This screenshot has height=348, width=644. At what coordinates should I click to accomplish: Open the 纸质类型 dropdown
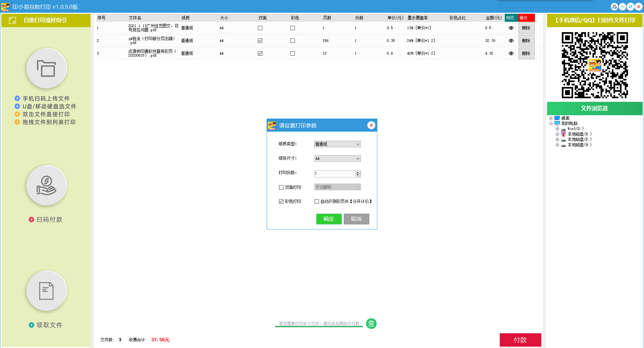(x=337, y=144)
